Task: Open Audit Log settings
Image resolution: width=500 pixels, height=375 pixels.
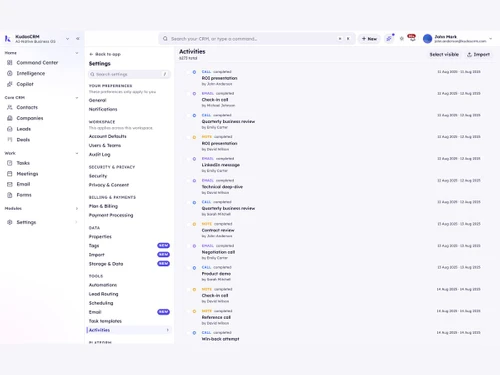Action: point(99,154)
